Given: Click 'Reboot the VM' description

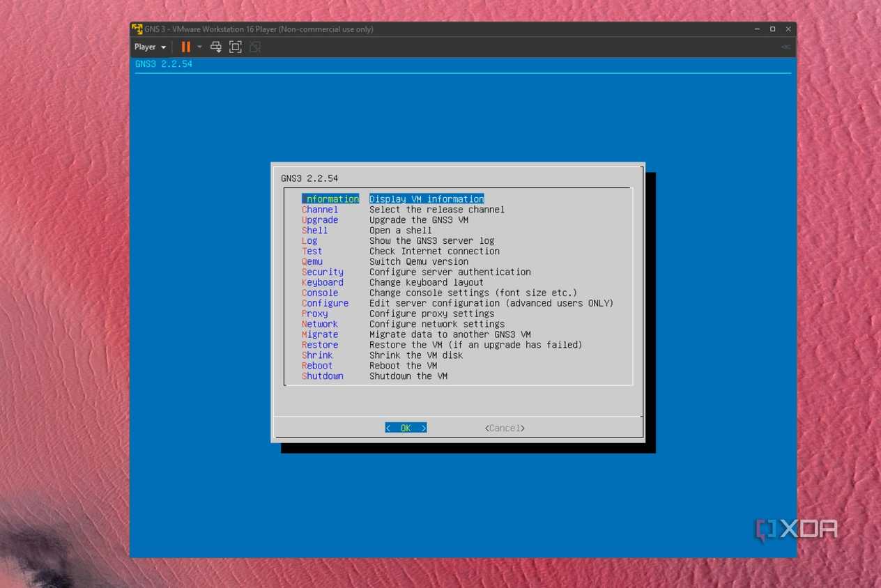Looking at the screenshot, I should tap(404, 366).
